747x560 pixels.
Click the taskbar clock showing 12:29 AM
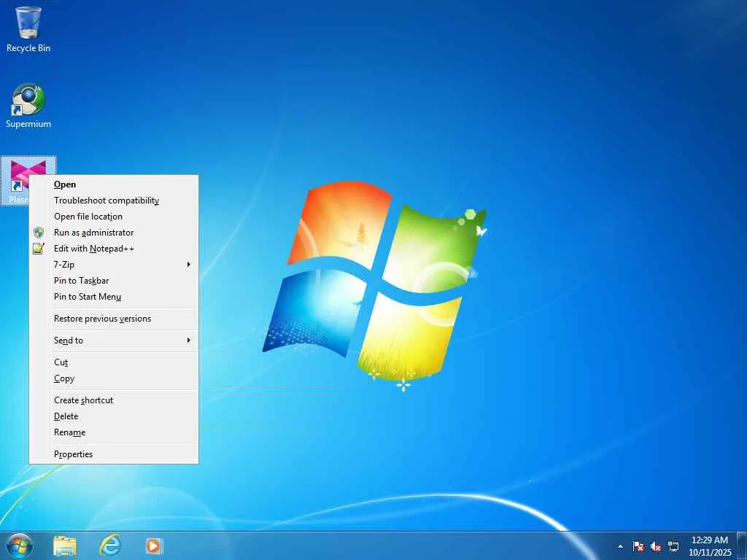[x=709, y=546]
